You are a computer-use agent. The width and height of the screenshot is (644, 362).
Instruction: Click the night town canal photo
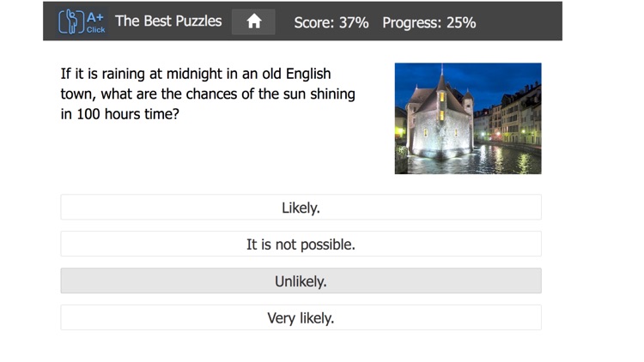click(468, 118)
